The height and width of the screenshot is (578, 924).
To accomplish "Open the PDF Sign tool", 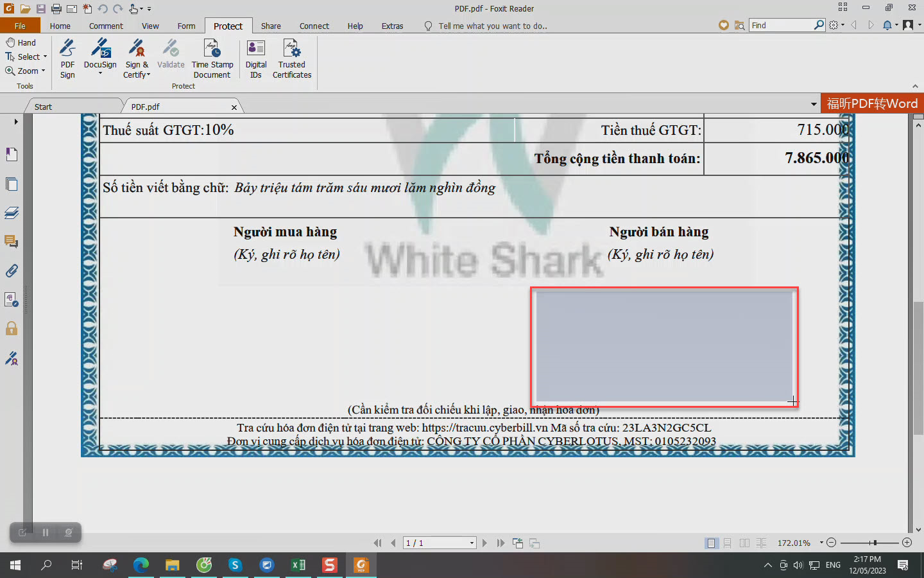I will click(x=67, y=58).
